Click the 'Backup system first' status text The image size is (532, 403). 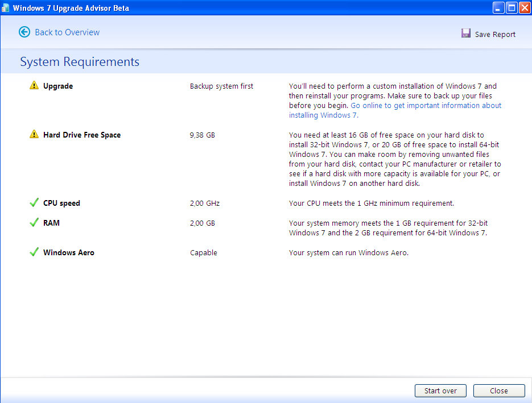click(x=221, y=86)
